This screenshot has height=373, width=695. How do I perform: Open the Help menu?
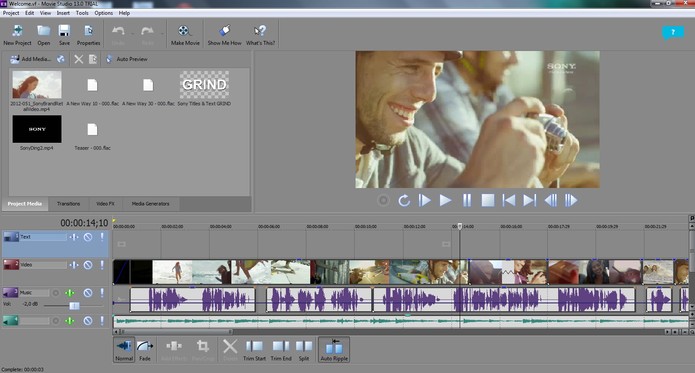pyautogui.click(x=125, y=13)
